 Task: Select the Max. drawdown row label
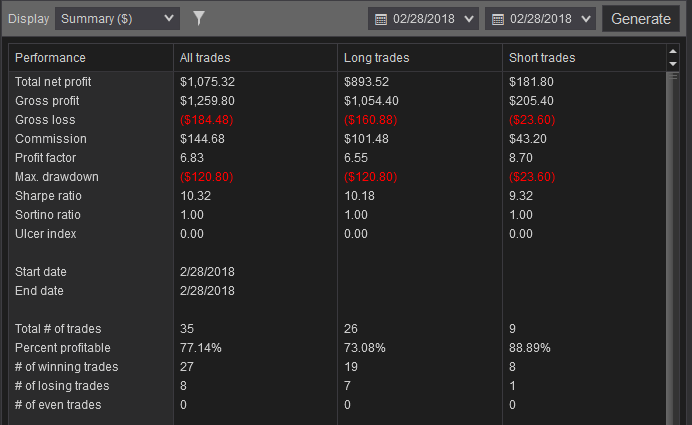tap(57, 177)
